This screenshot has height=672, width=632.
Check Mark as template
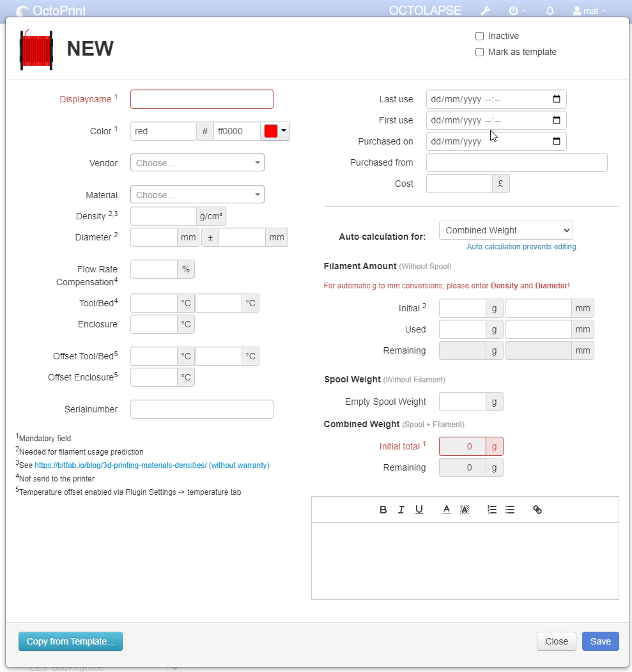pyautogui.click(x=479, y=52)
